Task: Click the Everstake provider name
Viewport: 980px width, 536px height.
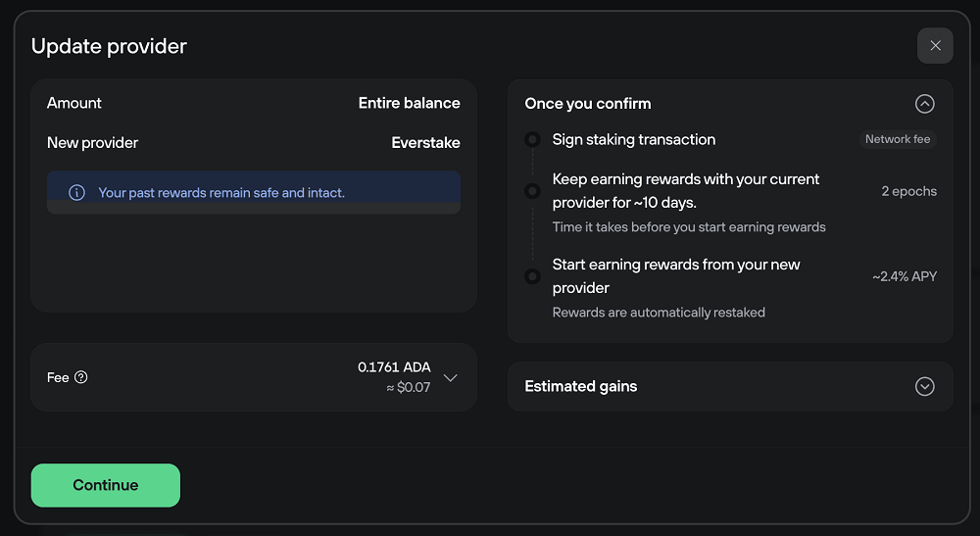Action: [x=425, y=143]
